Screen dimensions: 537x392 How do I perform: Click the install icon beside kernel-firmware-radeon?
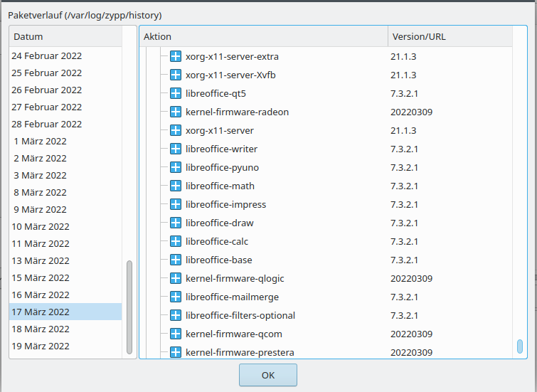coord(176,112)
